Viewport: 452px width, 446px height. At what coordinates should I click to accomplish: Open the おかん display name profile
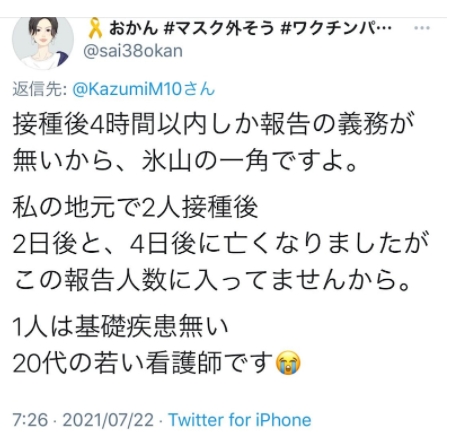pyautogui.click(x=133, y=28)
